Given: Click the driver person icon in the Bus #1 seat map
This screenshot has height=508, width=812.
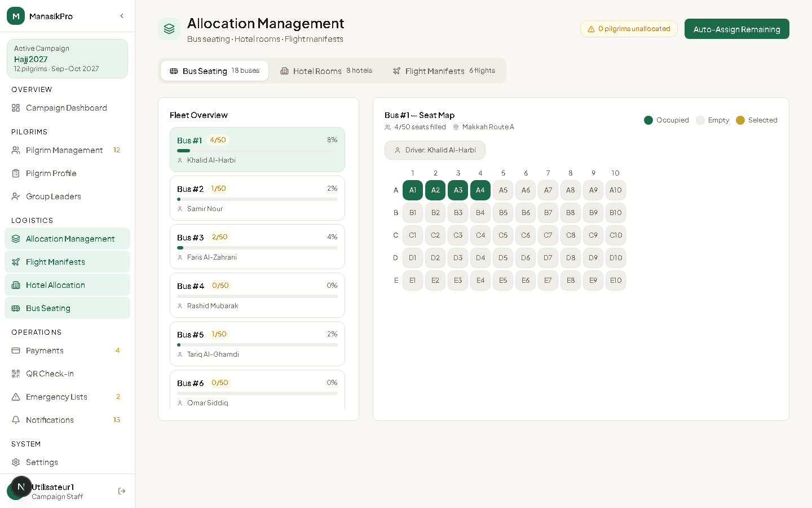Looking at the screenshot, I should 398,150.
